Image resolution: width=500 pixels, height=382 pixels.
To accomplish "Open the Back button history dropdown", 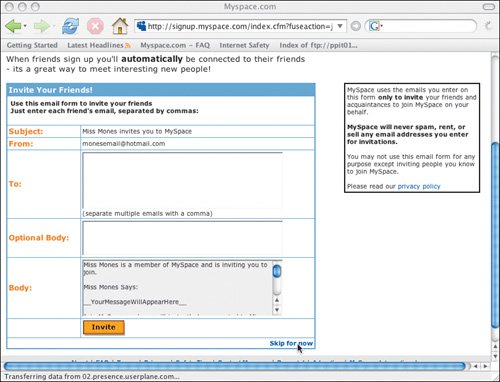I will tap(25, 26).
